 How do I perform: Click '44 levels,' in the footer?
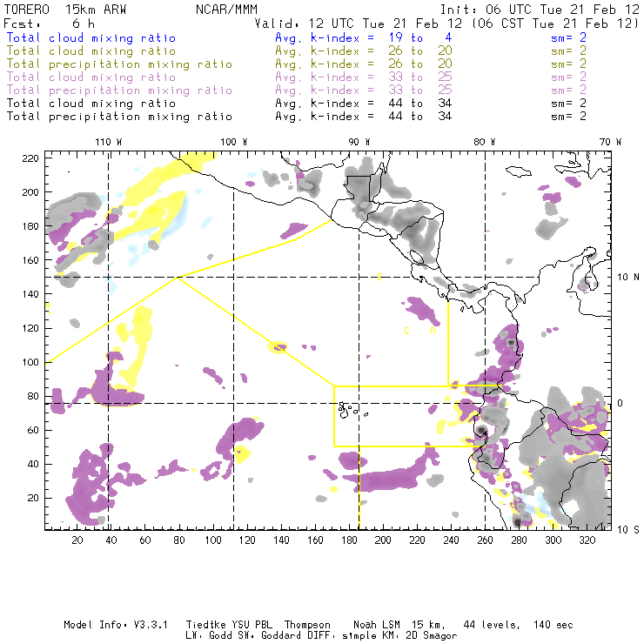tap(492, 625)
